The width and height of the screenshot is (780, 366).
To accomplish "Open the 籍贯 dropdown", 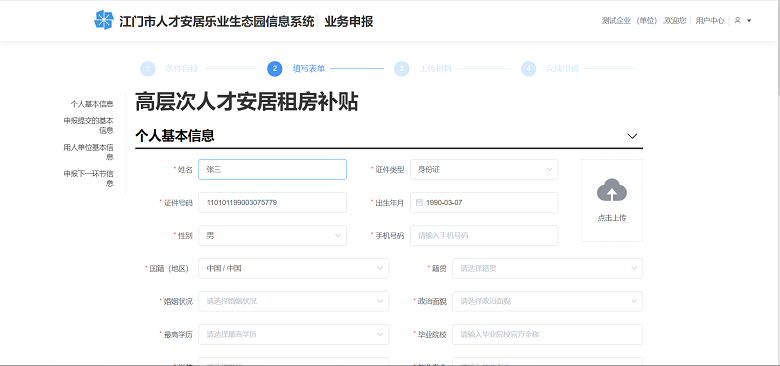I will click(547, 269).
